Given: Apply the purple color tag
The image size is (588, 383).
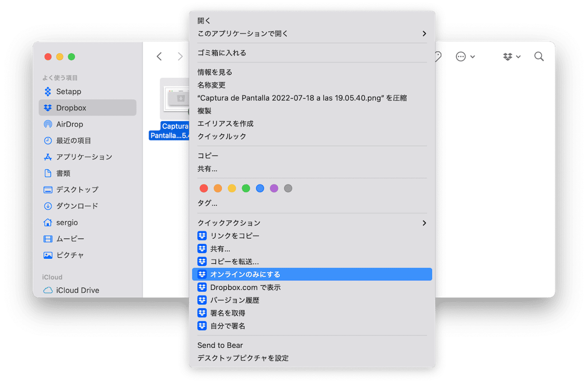Looking at the screenshot, I should [274, 188].
